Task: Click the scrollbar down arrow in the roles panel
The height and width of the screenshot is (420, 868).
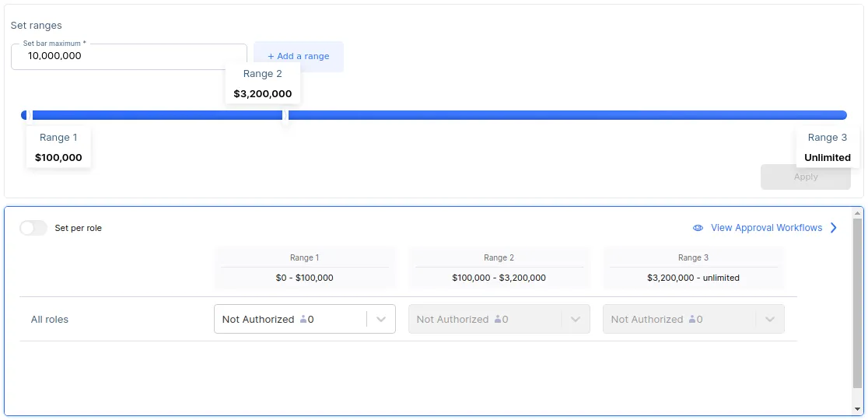Action: pos(858,409)
